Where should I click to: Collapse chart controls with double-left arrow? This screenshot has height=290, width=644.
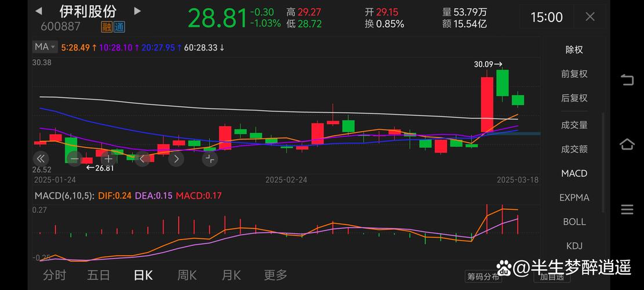coord(40,158)
